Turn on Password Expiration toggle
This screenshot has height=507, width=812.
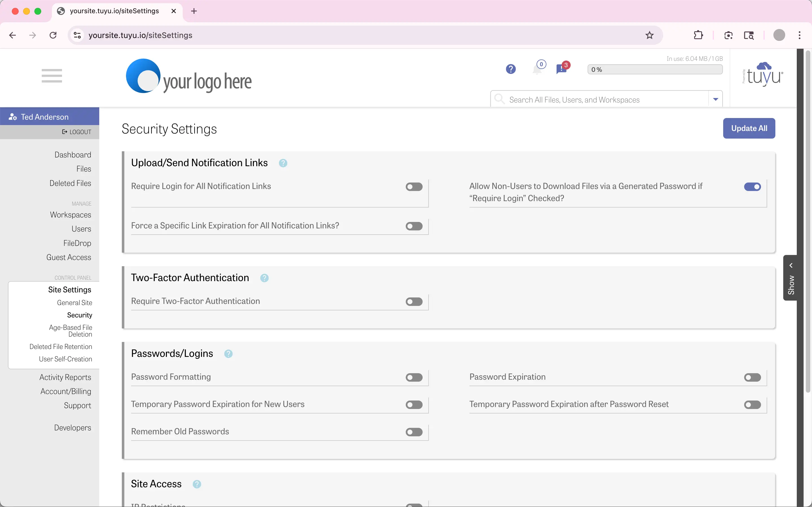[x=752, y=377]
